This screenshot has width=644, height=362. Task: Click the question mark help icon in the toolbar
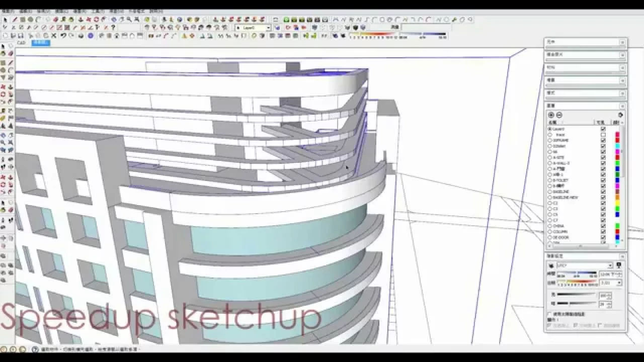pos(113,27)
